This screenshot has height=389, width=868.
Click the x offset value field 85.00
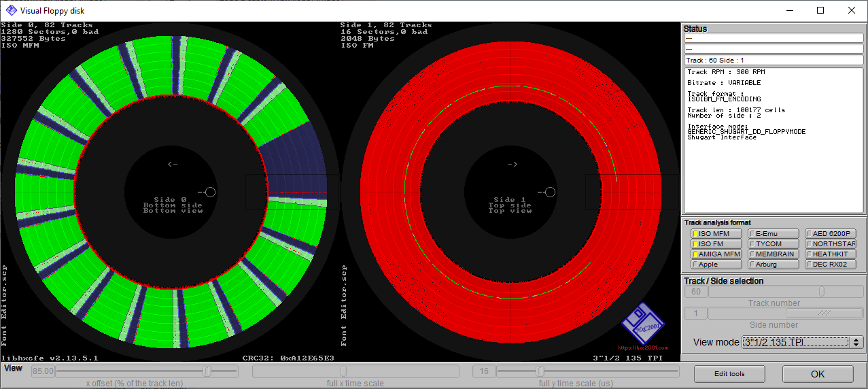[x=43, y=371]
